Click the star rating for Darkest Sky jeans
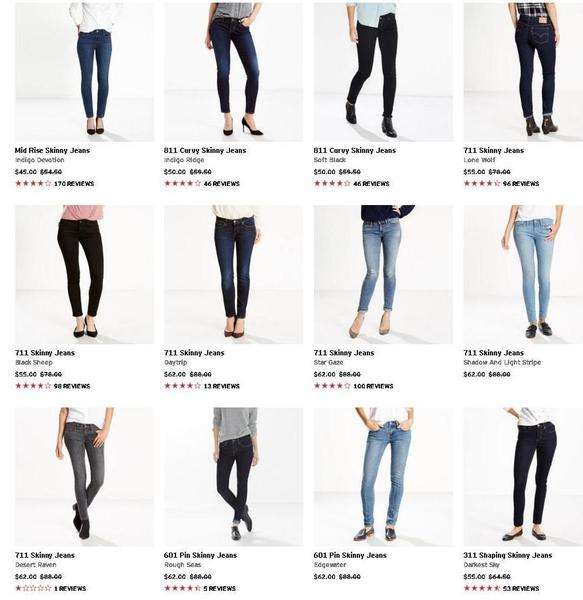 click(482, 588)
